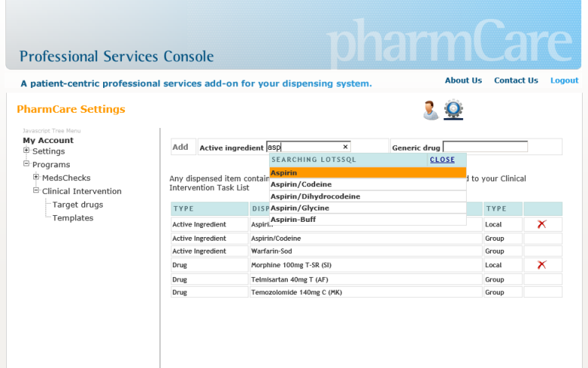588x368 pixels.
Task: Collapse the Clinical Intervention tree node
Action: (x=36, y=190)
